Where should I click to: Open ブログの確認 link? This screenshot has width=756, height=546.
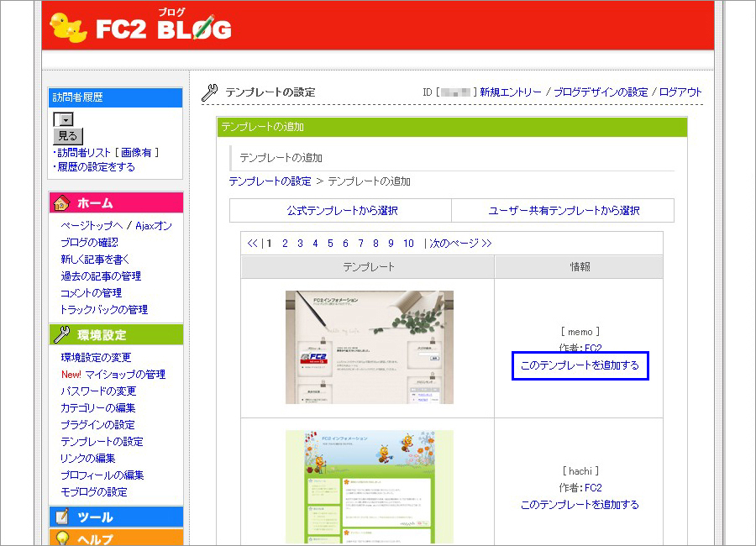pyautogui.click(x=89, y=243)
